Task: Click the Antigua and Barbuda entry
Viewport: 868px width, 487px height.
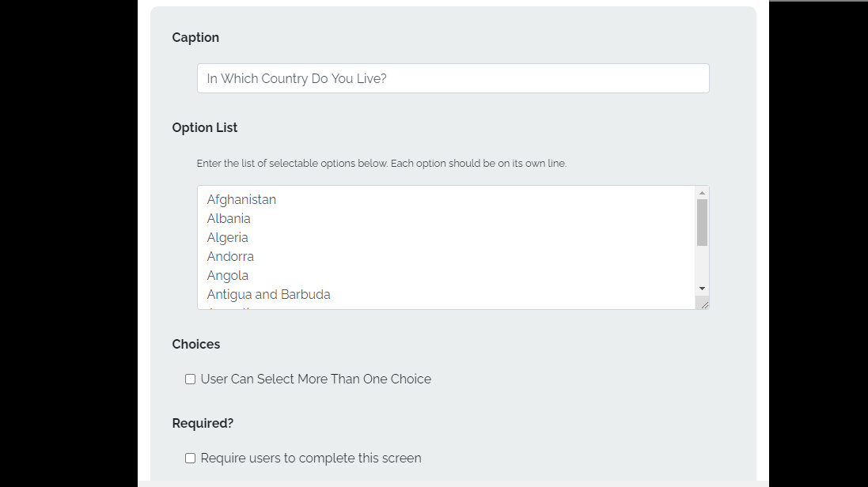Action: point(269,295)
